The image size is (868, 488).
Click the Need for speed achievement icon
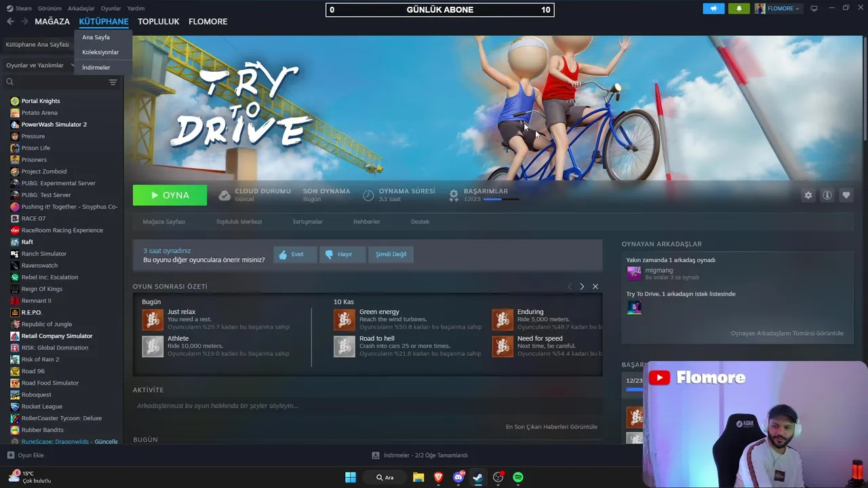point(502,346)
